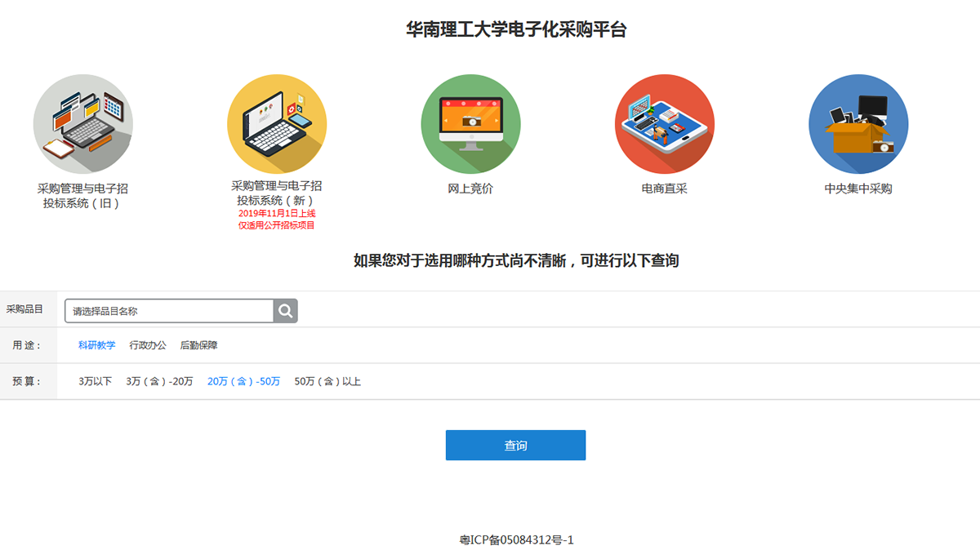Viewport: 980px width, 546px height.
Task: Click the 预算 row label
Action: pos(27,381)
